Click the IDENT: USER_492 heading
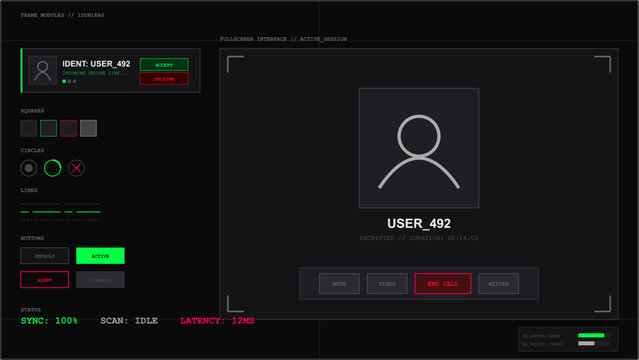The width and height of the screenshot is (639, 360). pyautogui.click(x=96, y=64)
